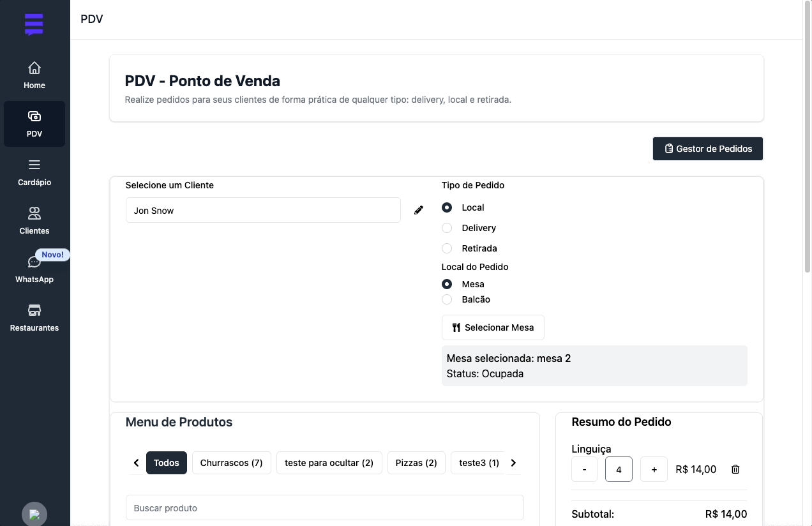Screen dimensions: 812x526
Task: Delete Linguiça with the trash icon
Action: click(735, 469)
